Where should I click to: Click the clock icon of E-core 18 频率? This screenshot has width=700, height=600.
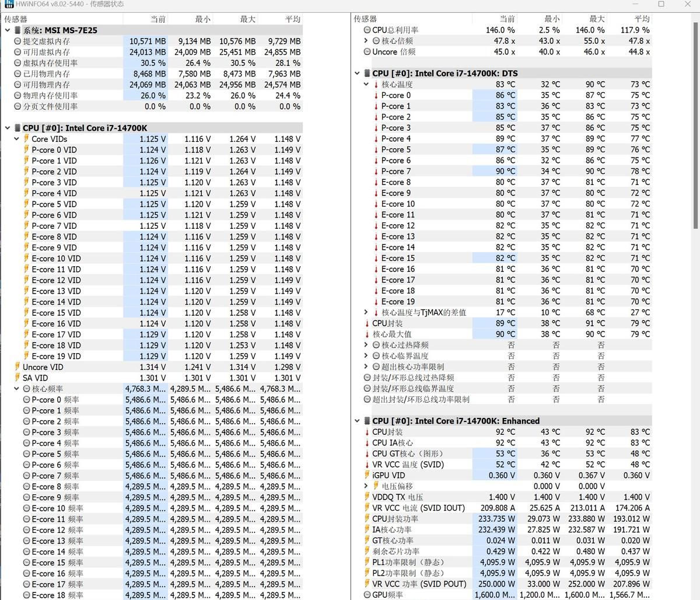pos(27,595)
